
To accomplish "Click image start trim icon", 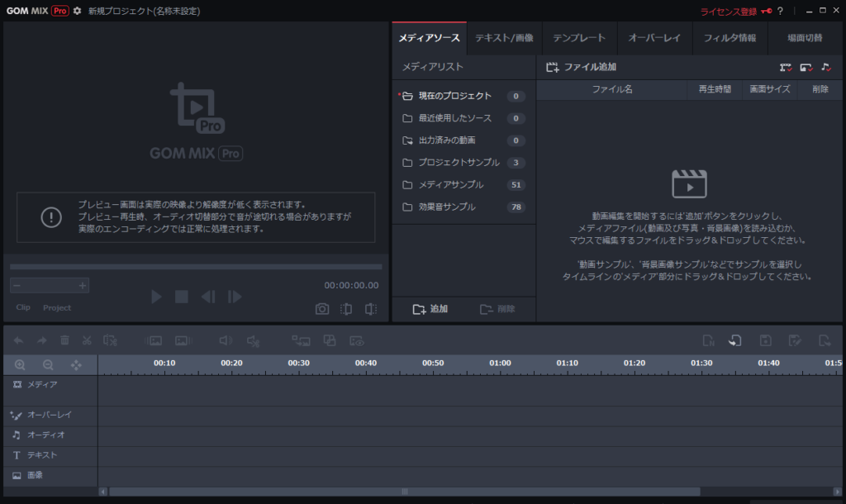I will coord(153,340).
